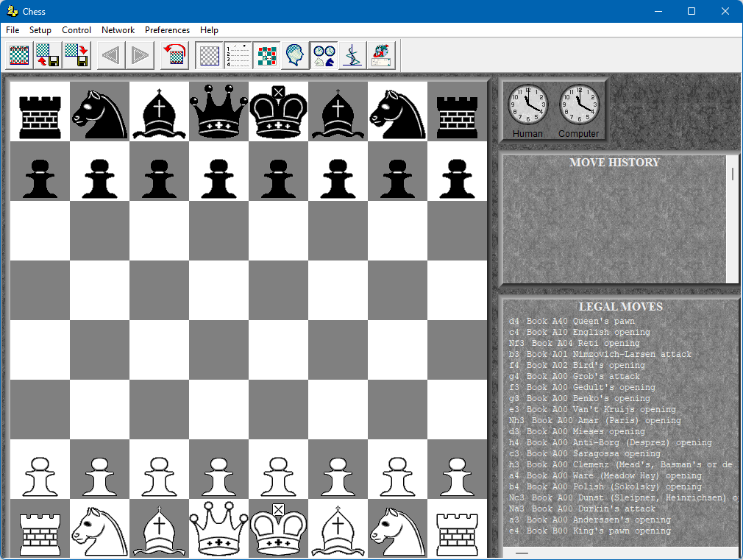Click the Move History vertical scrollbar
This screenshot has width=743, height=560.
pyautogui.click(x=732, y=219)
